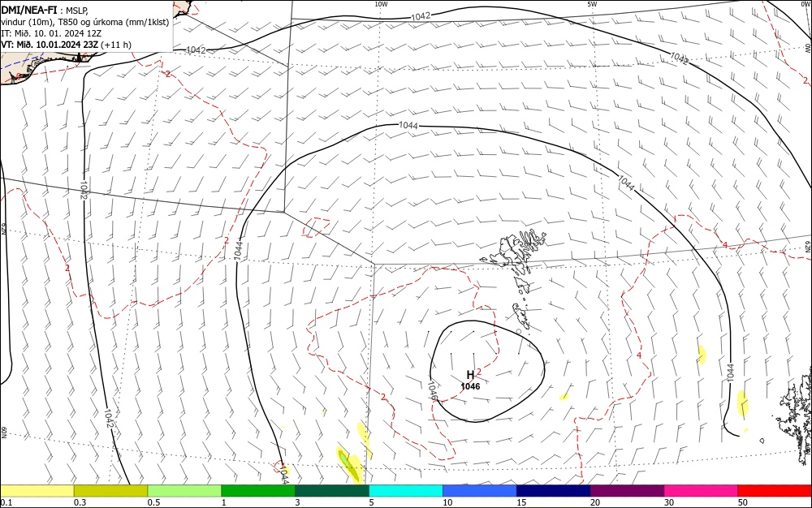Click the vindur (10m), T850 description line
The image size is (812, 508).
click(x=85, y=22)
